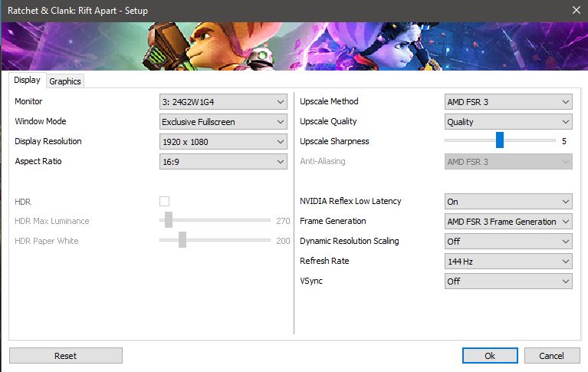Expand the VSync dropdown
The width and height of the screenshot is (588, 372).
tap(508, 281)
